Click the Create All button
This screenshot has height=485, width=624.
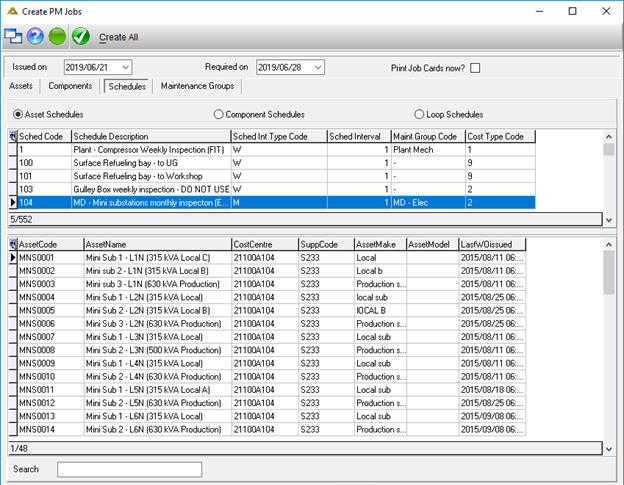coord(119,37)
